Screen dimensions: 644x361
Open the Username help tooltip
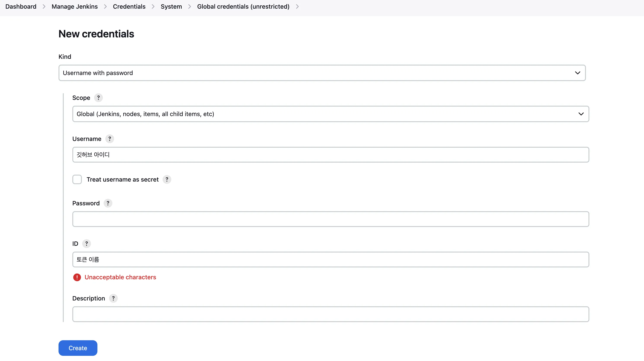pos(109,139)
